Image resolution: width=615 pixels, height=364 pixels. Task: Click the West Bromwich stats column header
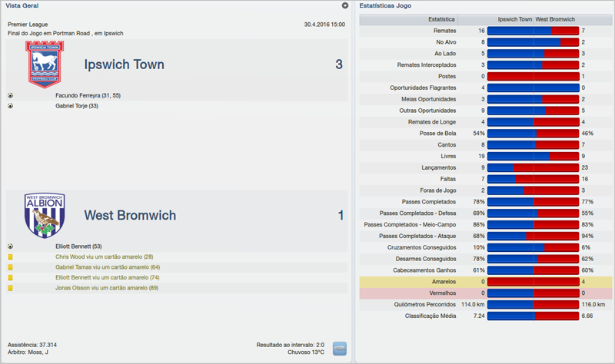click(555, 19)
